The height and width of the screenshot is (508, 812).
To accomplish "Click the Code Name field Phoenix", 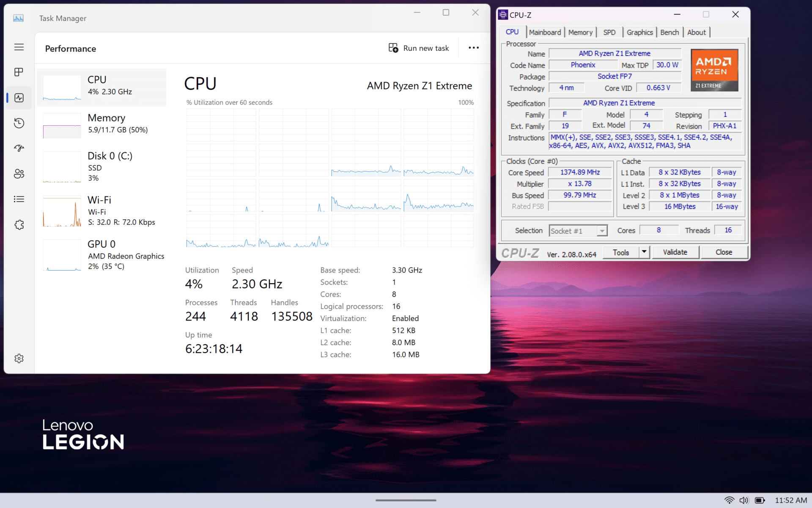I will (x=583, y=65).
